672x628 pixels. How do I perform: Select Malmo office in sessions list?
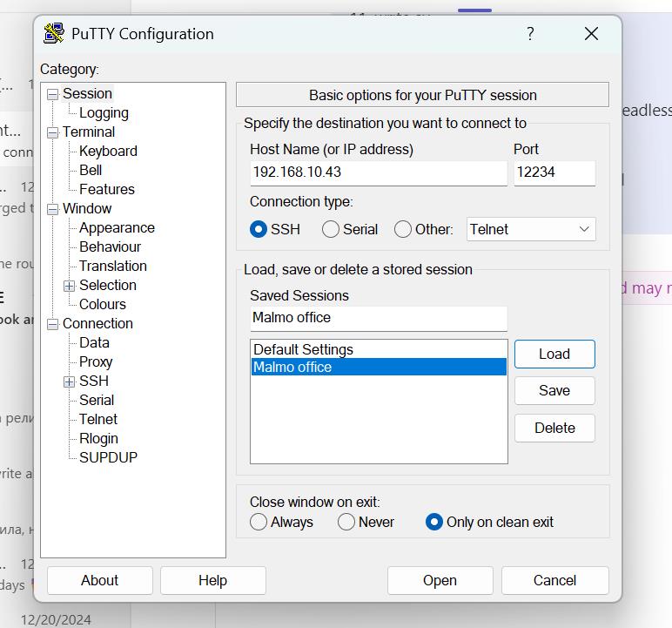[x=379, y=368]
